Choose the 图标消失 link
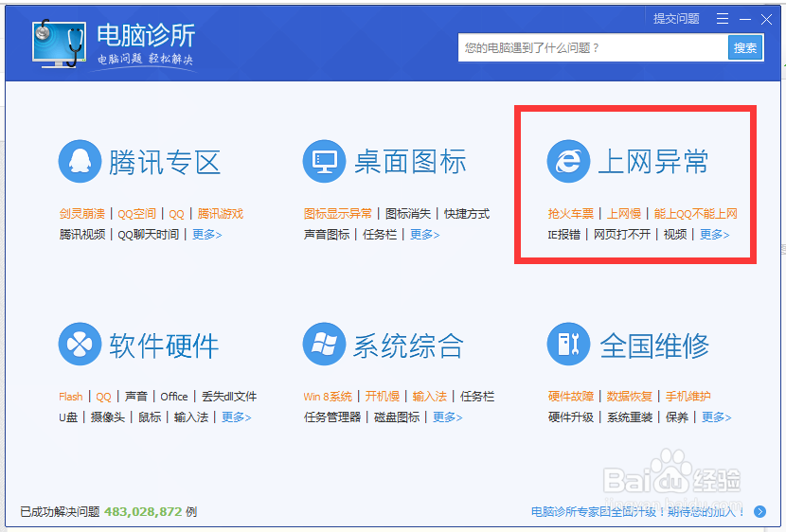This screenshot has width=786, height=532. [408, 214]
